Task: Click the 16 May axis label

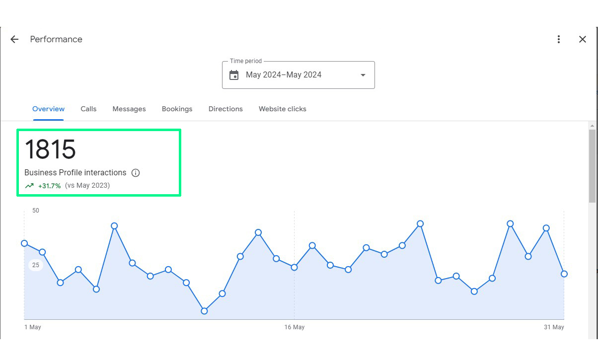Action: coord(295,327)
